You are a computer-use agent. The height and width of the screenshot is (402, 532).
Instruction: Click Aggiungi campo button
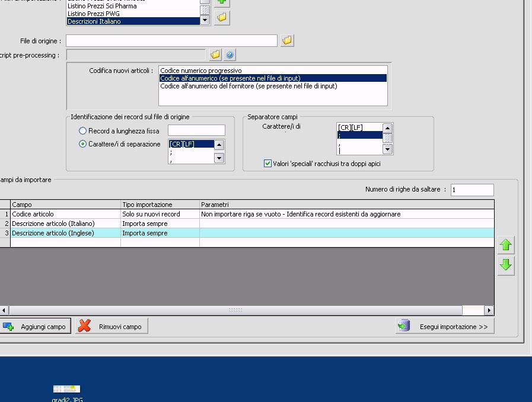[35, 326]
